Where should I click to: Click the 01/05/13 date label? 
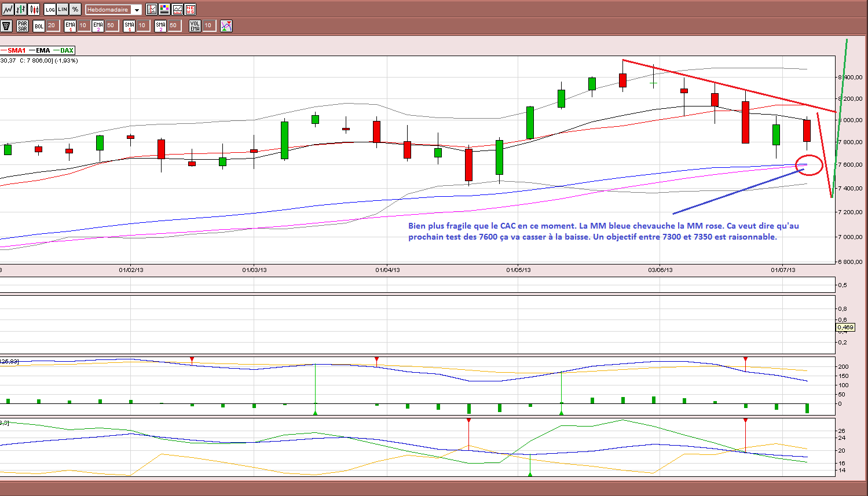tap(518, 270)
